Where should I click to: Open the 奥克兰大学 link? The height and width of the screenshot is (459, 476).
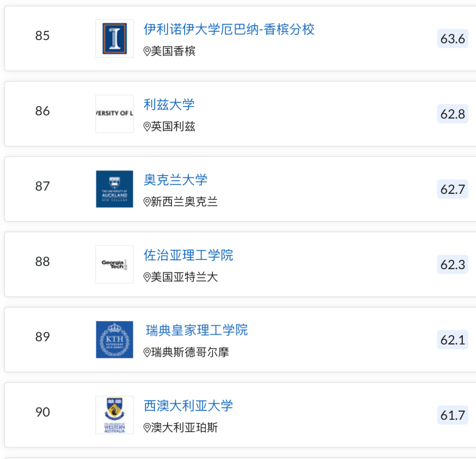[175, 180]
